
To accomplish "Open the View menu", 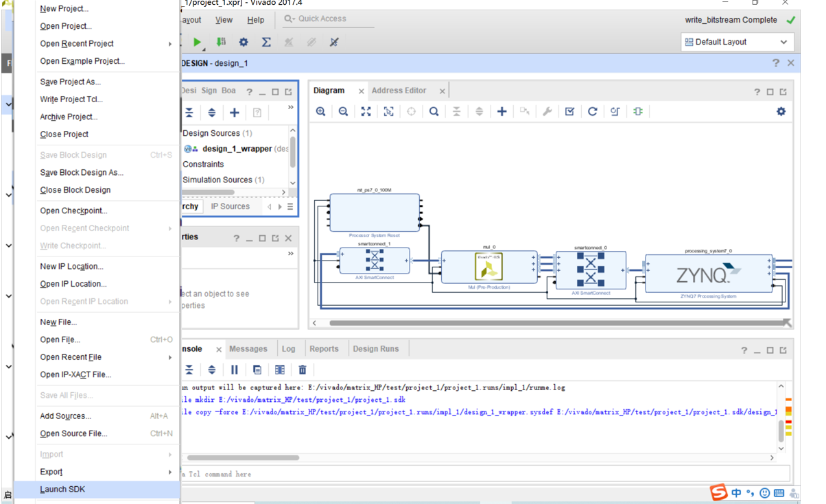I will [x=224, y=20].
